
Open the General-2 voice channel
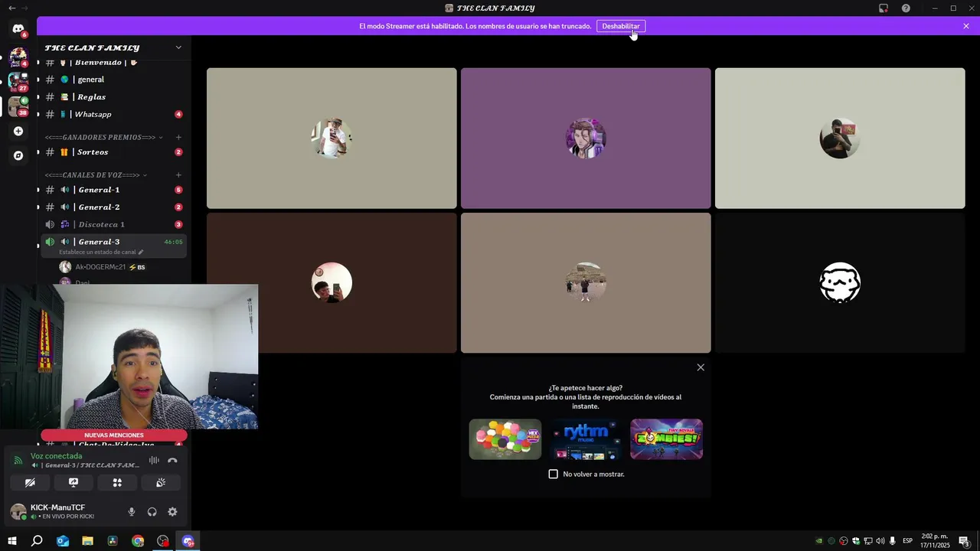[113, 207]
